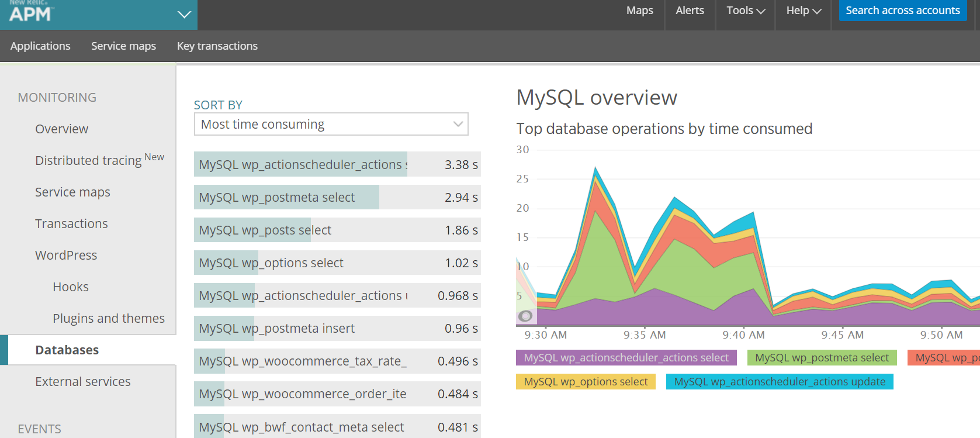980x438 pixels.
Task: Select the MySQL wp_postmeta insert row
Action: click(337, 328)
